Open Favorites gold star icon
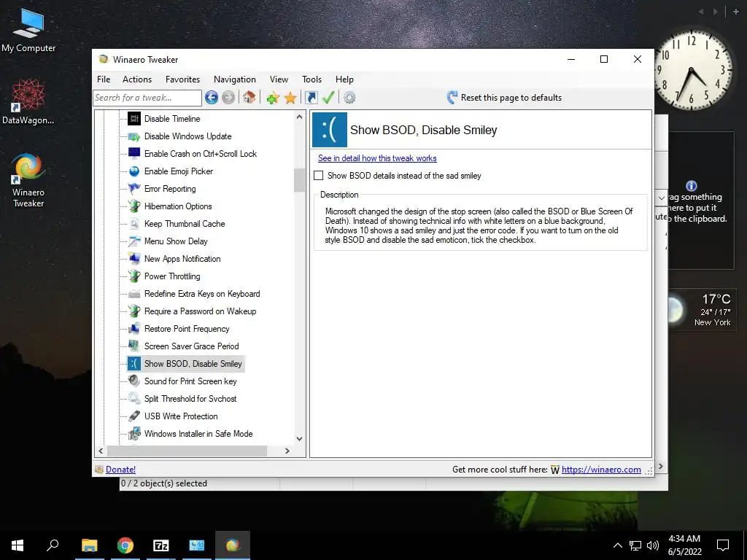Image resolution: width=747 pixels, height=560 pixels. point(290,98)
